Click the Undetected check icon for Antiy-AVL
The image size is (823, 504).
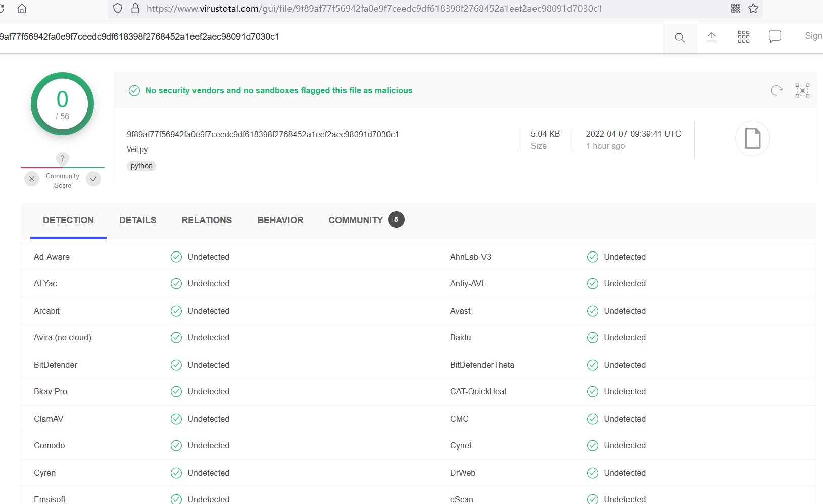[593, 283]
